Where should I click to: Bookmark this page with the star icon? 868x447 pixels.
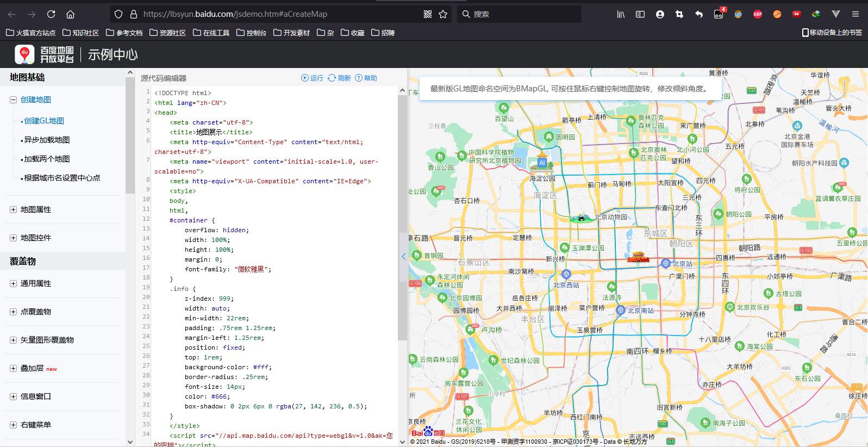point(443,14)
